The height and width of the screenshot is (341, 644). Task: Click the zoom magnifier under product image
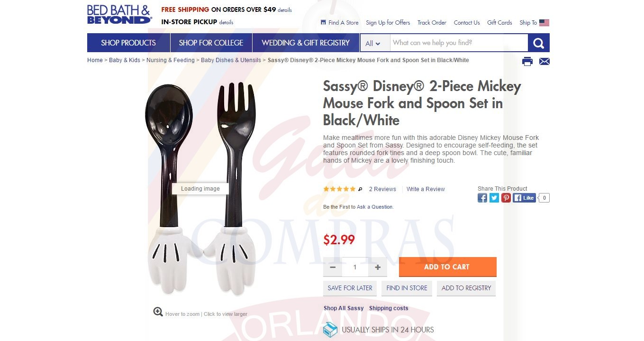[x=158, y=312]
